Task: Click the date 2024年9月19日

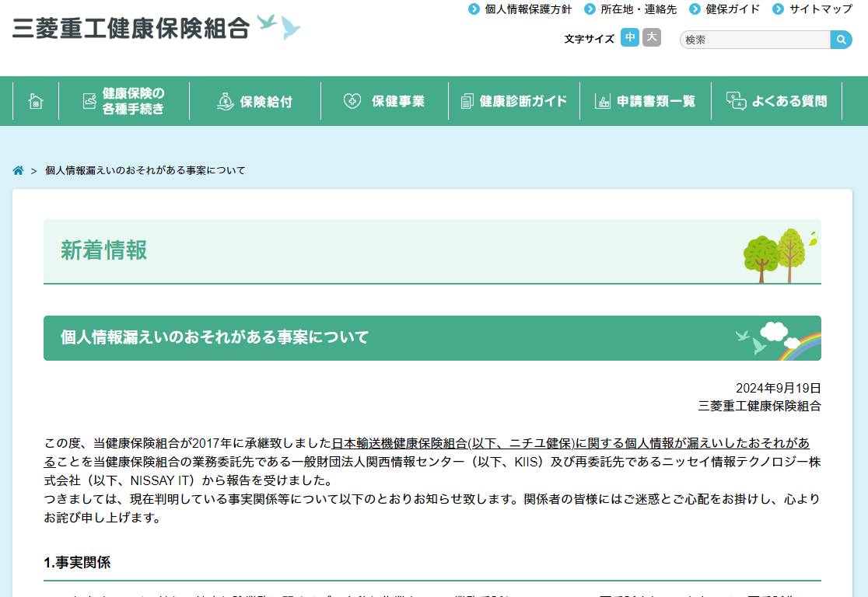Action: 779,388
